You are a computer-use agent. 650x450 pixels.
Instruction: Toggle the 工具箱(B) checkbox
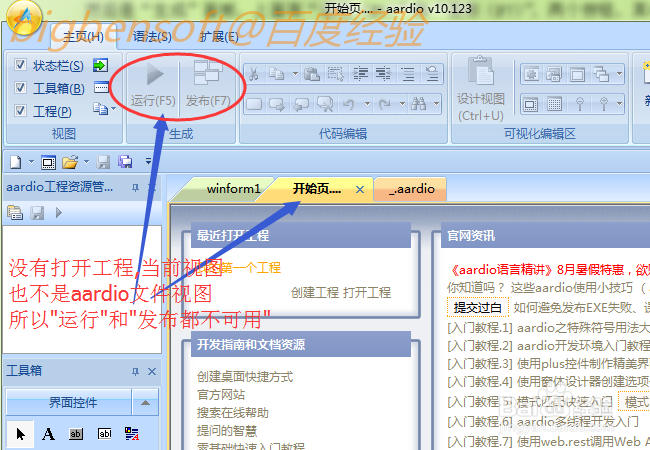[20, 87]
